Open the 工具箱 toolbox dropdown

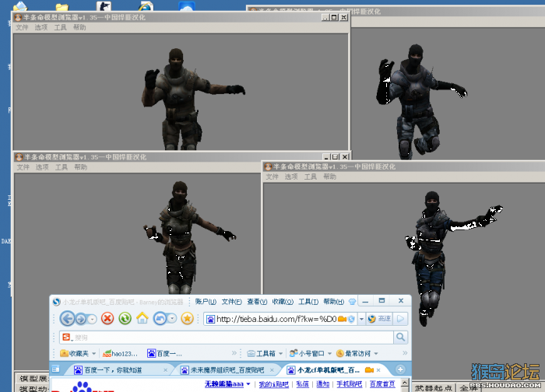pos(265,353)
